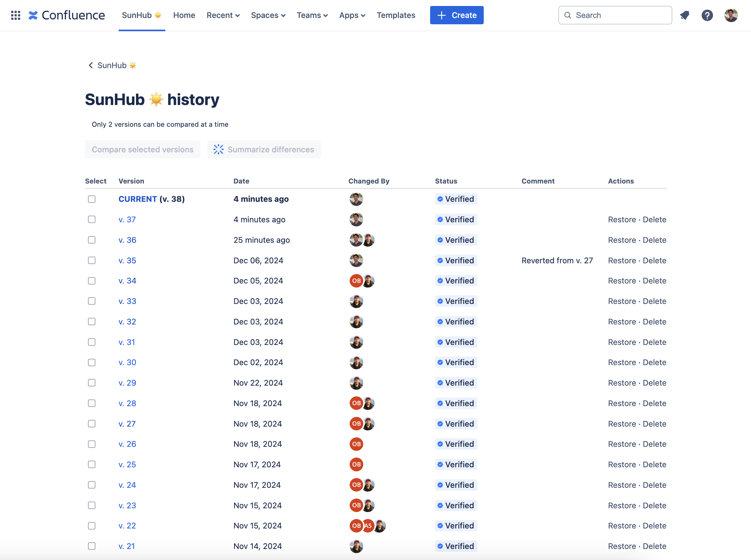Open the Spaces dropdown menu
This screenshot has width=751, height=560.
[268, 15]
